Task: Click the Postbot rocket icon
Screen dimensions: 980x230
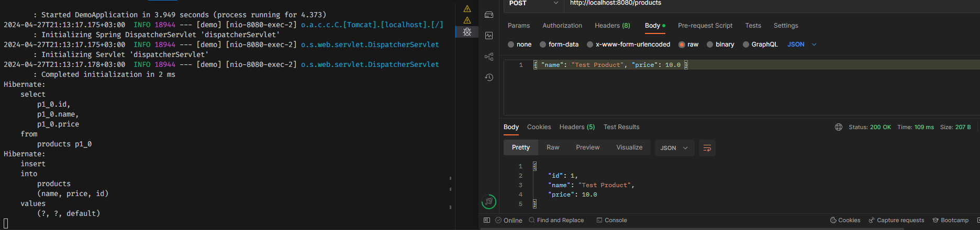Action: [489, 201]
